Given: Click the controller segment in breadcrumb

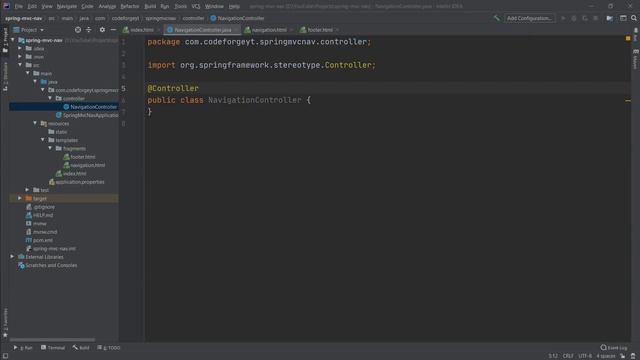Looking at the screenshot, I should point(193,18).
